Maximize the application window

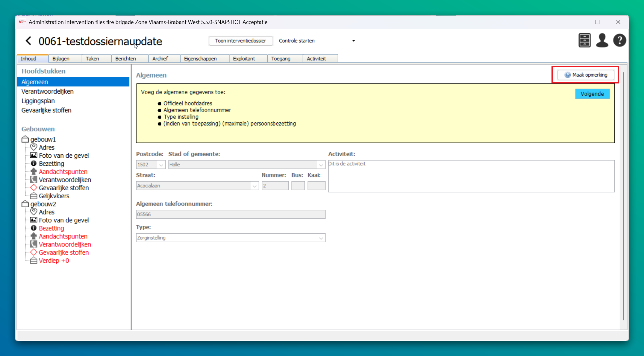(597, 22)
